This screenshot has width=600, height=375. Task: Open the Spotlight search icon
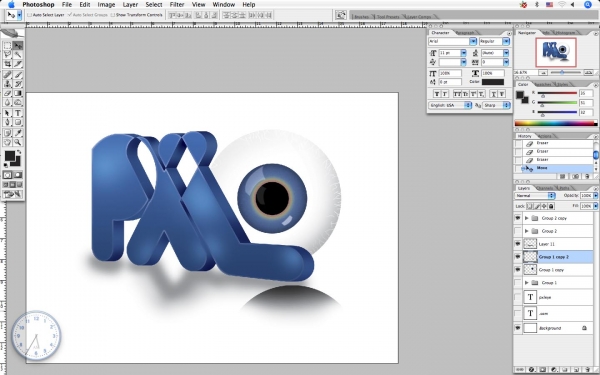[588, 5]
